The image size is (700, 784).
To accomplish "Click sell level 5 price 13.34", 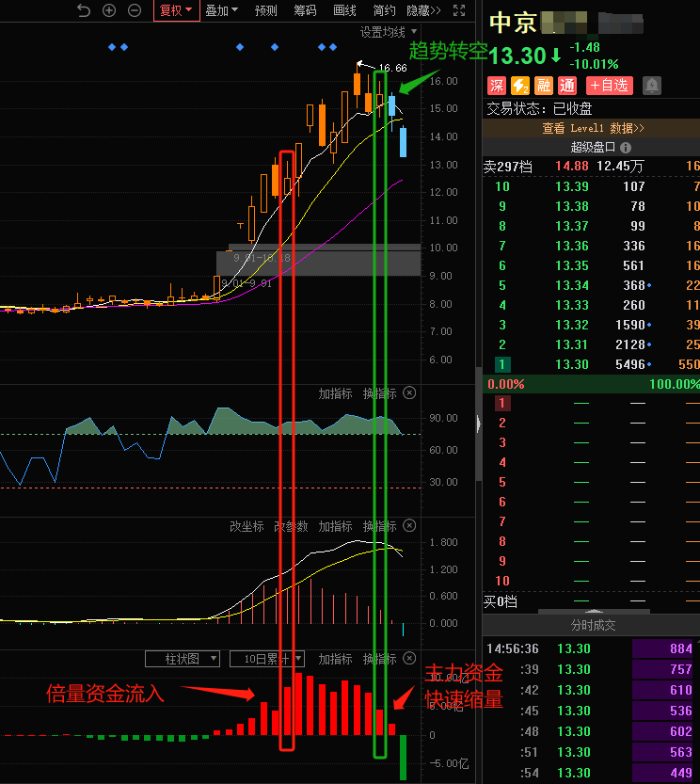I will 572,285.
